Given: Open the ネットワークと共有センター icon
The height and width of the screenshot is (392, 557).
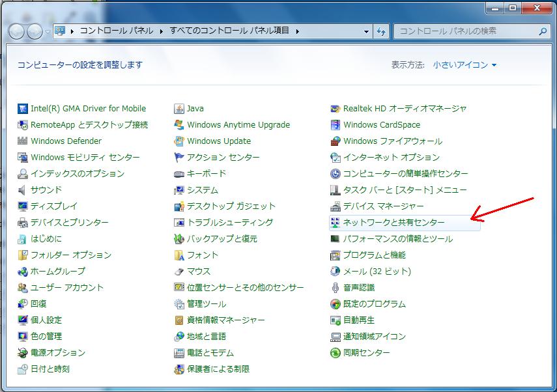Looking at the screenshot, I should click(336, 223).
